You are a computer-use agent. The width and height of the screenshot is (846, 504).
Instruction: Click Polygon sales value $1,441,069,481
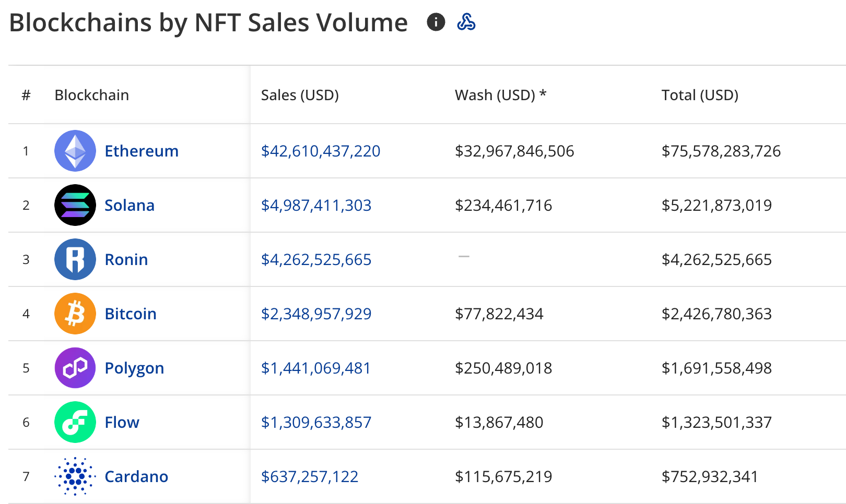316,368
